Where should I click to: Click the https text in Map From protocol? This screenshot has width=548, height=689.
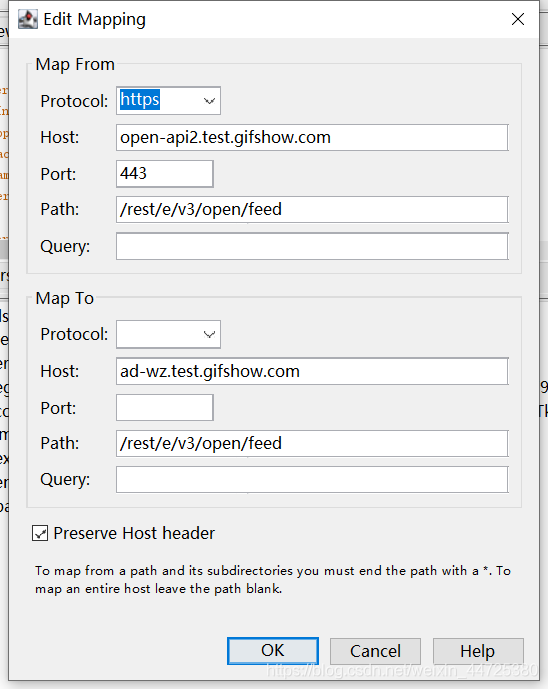(140, 100)
